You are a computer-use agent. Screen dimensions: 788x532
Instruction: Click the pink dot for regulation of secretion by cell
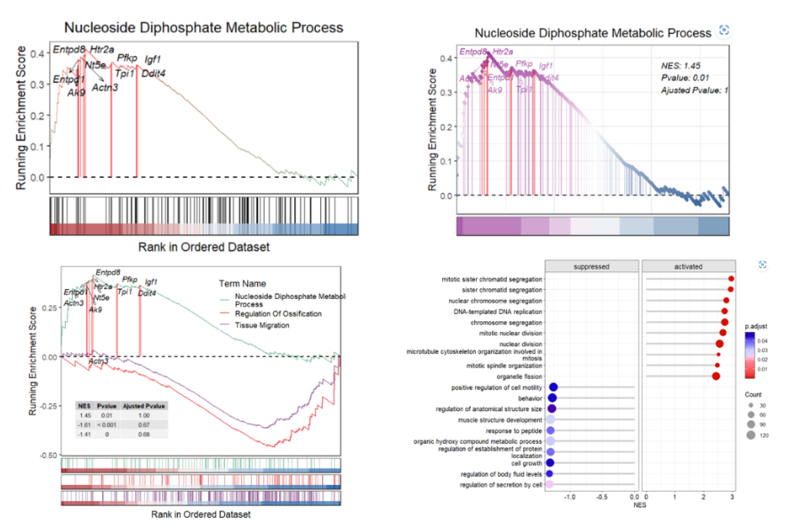tap(550, 484)
